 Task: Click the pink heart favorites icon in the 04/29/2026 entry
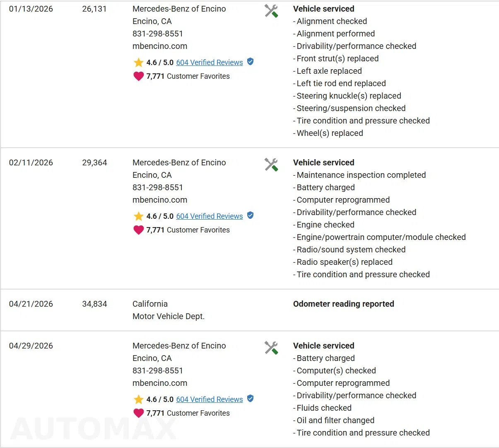tap(138, 413)
